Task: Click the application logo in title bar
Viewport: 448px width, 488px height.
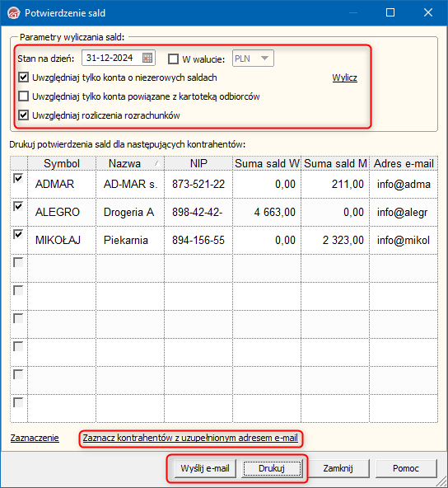Action: (x=14, y=13)
